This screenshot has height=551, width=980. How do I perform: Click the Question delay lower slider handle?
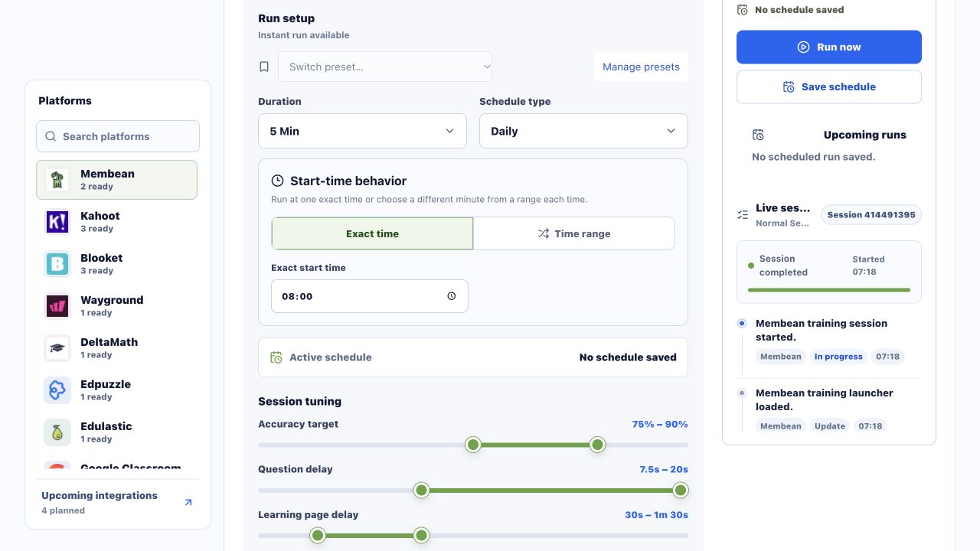pos(421,490)
